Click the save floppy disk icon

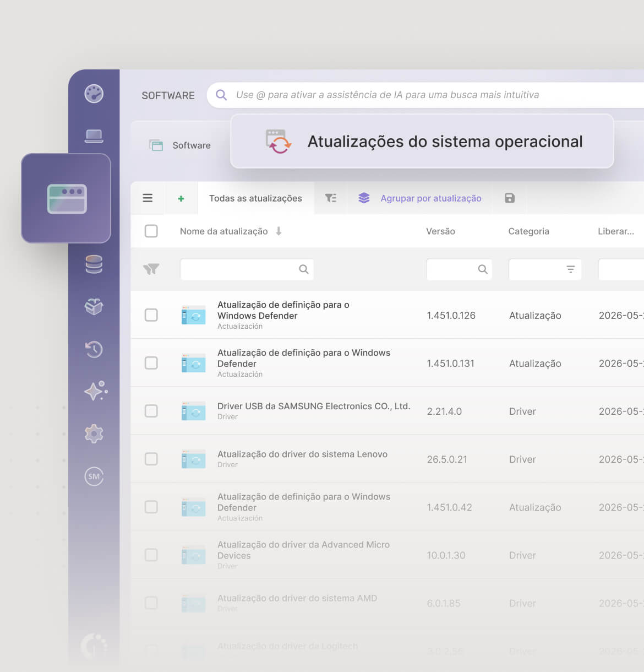(x=510, y=198)
